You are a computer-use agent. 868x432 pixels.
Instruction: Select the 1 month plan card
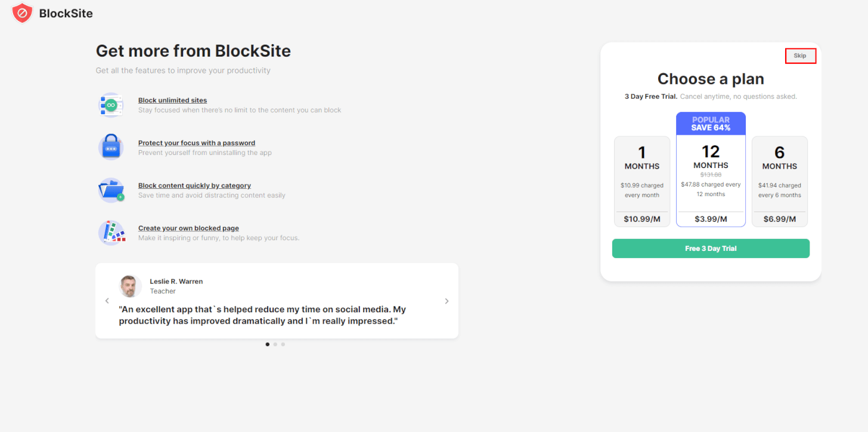642,182
